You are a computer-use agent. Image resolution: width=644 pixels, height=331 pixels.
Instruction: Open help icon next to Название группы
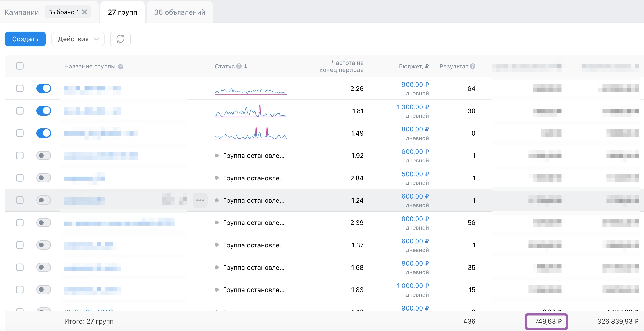pyautogui.click(x=121, y=67)
